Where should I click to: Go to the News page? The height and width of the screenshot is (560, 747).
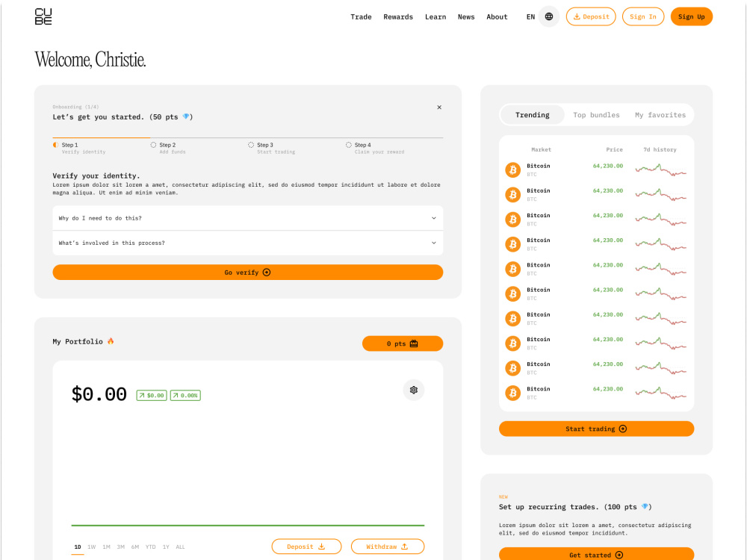click(466, 16)
